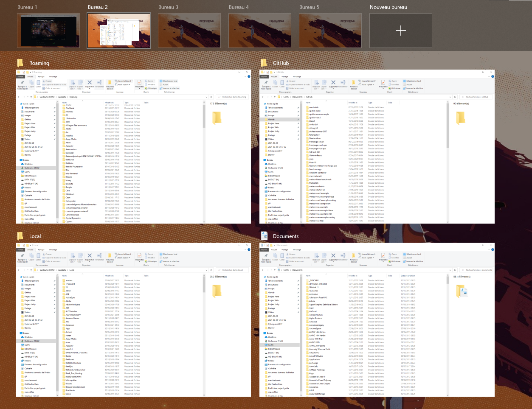Click the Renommer icon in GitHub window

point(343,82)
